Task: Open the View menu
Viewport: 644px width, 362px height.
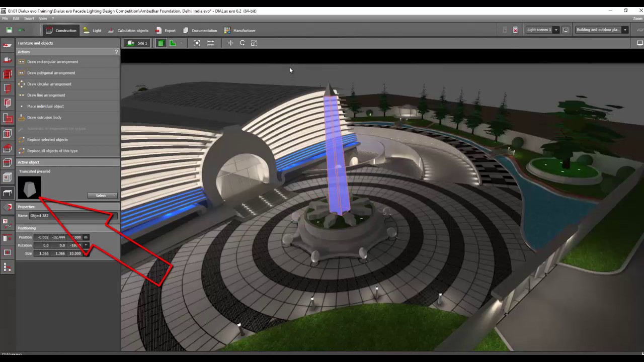Action: 43,19
